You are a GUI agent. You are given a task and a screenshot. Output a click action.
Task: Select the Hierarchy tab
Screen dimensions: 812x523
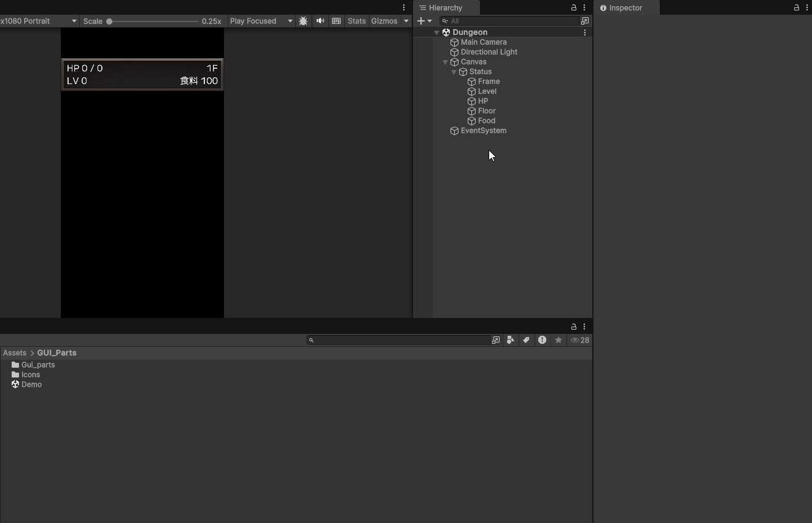445,8
